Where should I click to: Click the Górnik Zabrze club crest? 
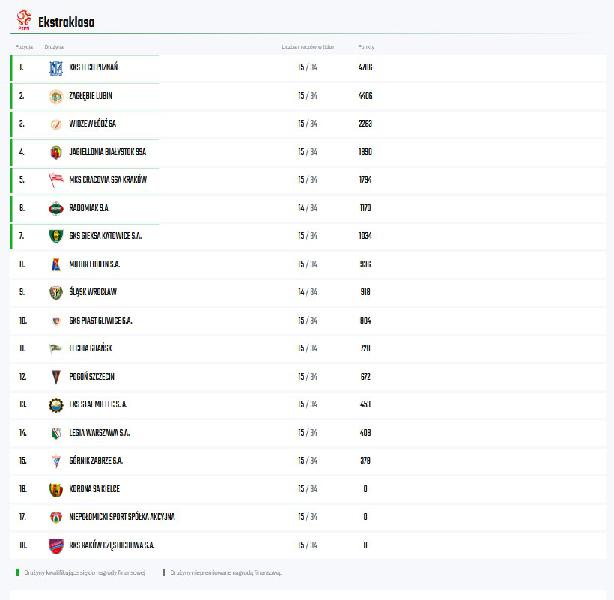point(56,461)
